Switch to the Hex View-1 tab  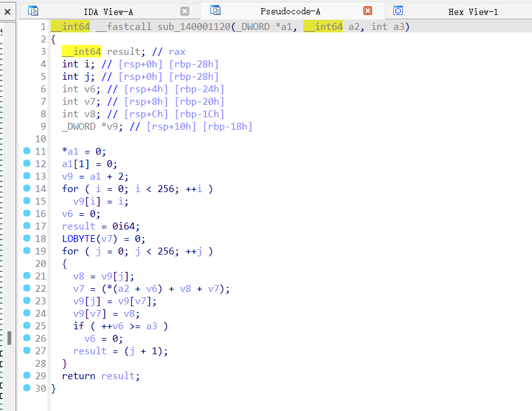[x=473, y=12]
